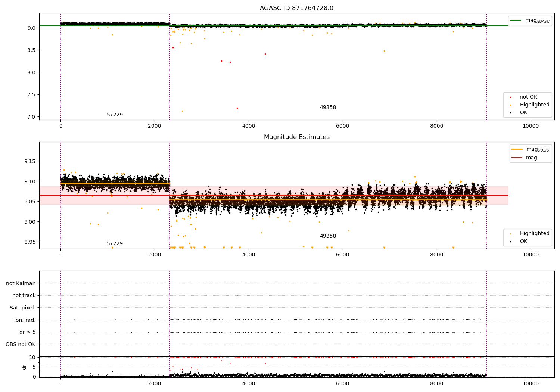
Task: Select the "Magnitude Estimates" plot title
Action: (x=297, y=137)
